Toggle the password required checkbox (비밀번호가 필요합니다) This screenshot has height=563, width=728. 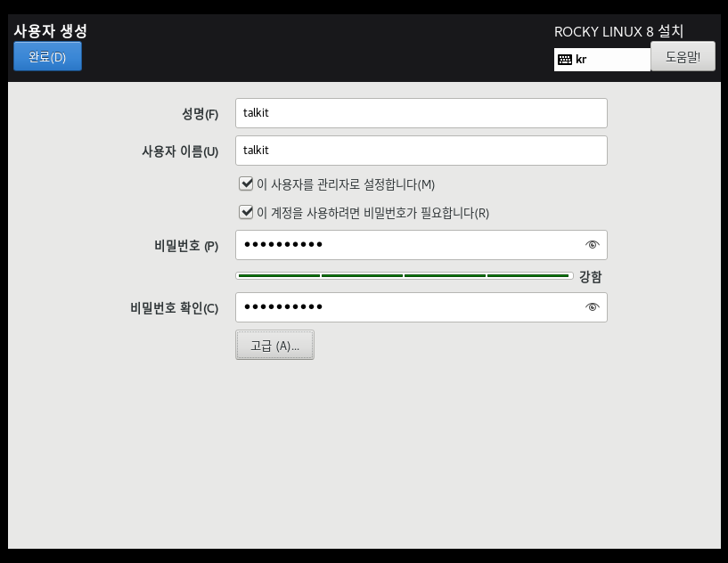246,212
